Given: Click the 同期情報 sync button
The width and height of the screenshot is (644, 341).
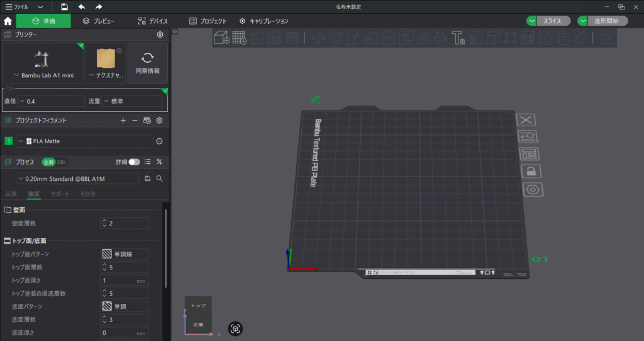Looking at the screenshot, I should click(148, 63).
